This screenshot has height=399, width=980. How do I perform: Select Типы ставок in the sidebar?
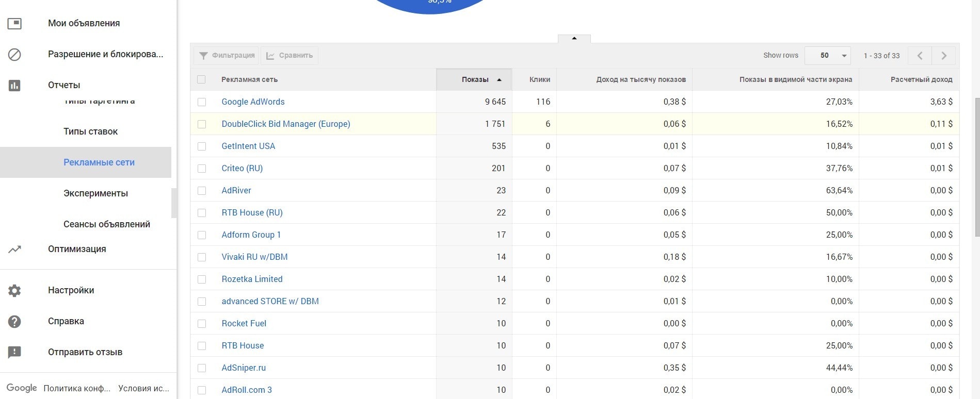[x=90, y=131]
